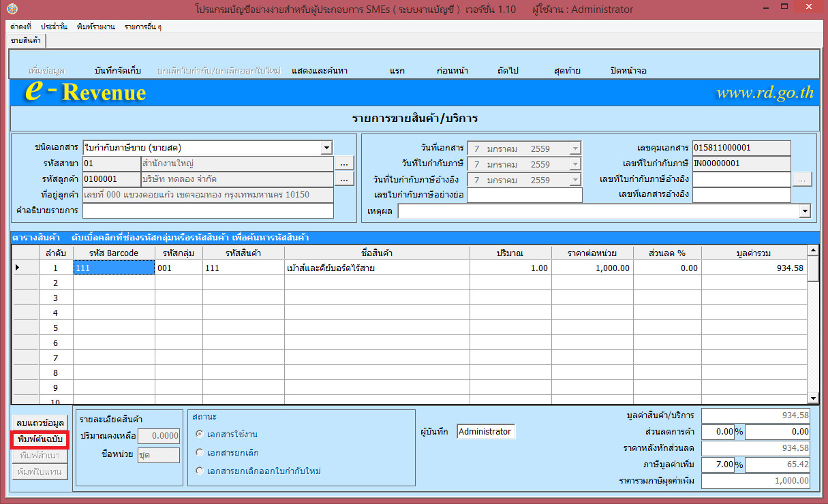This screenshot has width=828, height=504.
Task: Close the screen with ปิดหน้าจอ
Action: 628,71
